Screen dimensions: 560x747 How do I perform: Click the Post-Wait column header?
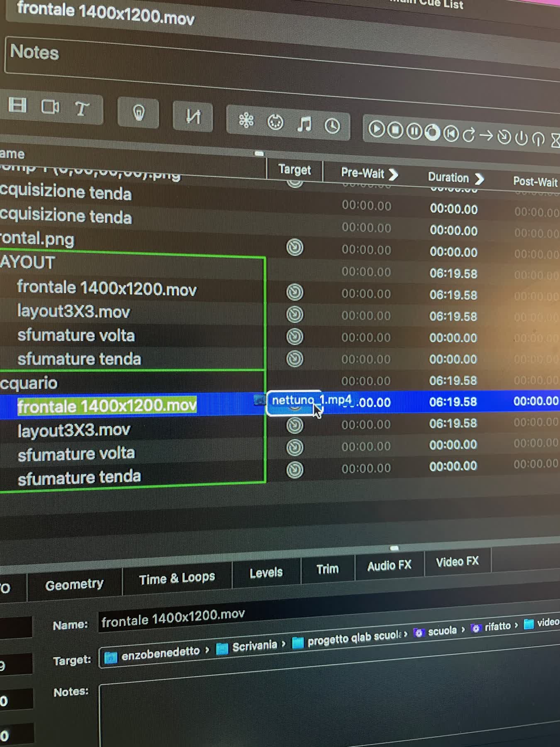(535, 182)
